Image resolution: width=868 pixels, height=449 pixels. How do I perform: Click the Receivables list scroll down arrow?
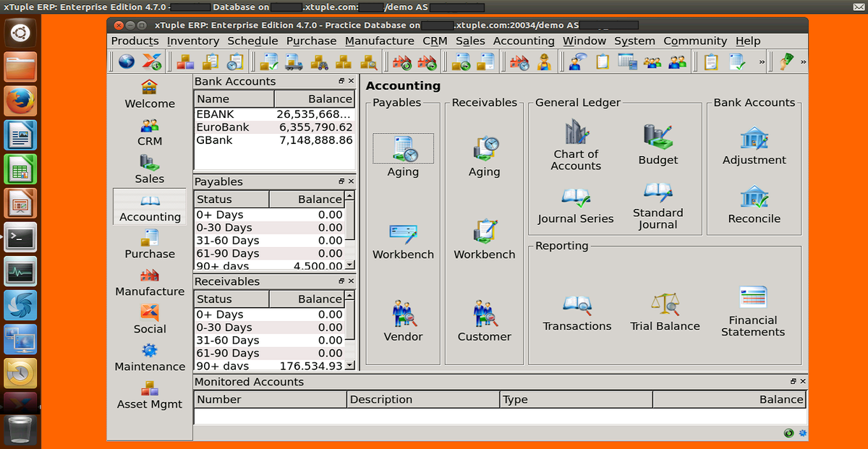pos(350,365)
